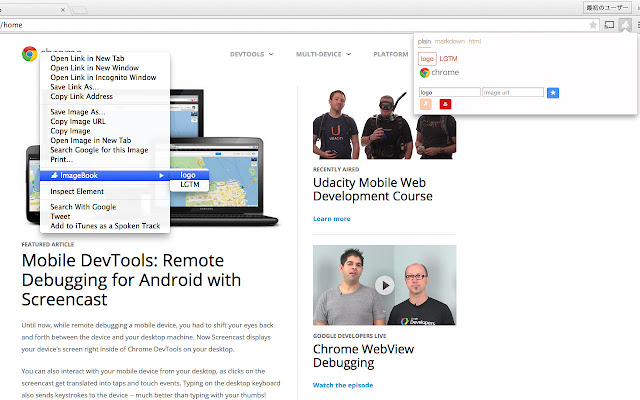640x400 pixels.
Task: Choose Inspect Element
Action: click(105, 191)
